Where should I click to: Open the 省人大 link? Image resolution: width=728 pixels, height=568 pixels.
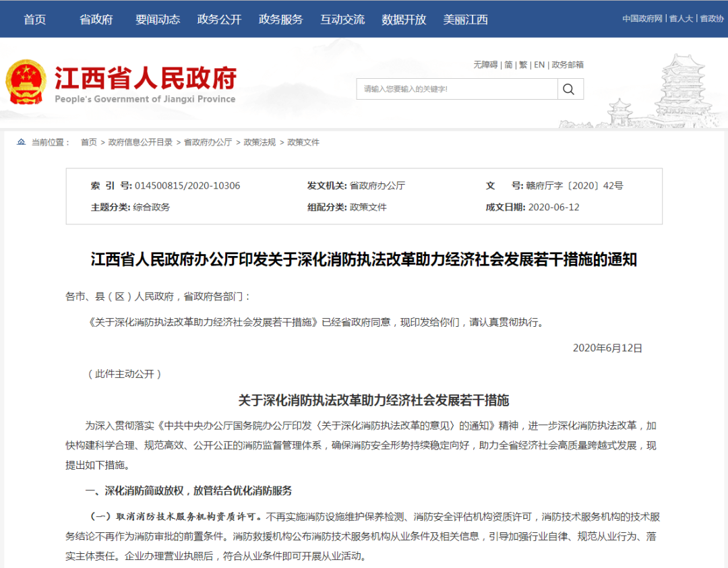[x=681, y=19]
